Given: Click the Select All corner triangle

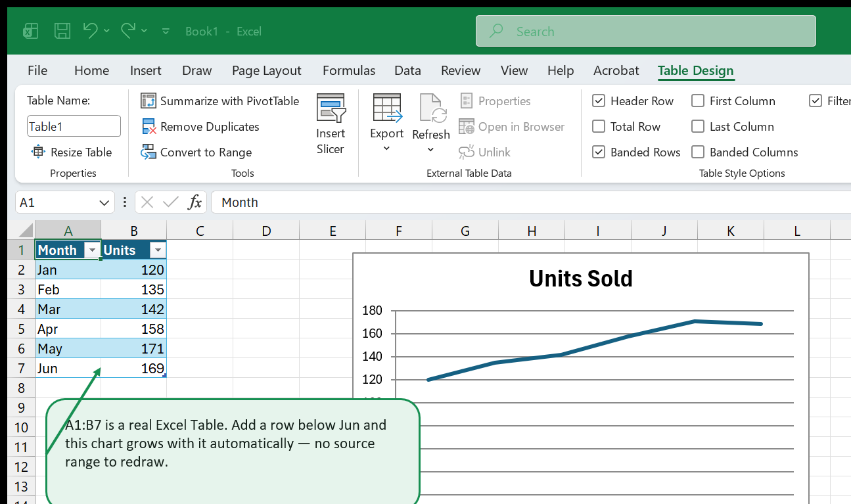Looking at the screenshot, I should [24, 231].
